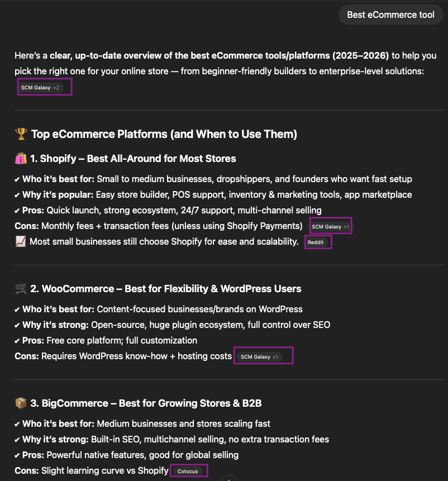Image resolution: width=448 pixels, height=481 pixels.
Task: Click the checkmark before WooCommerce's 'Why it's strong'
Action: click(x=17, y=325)
